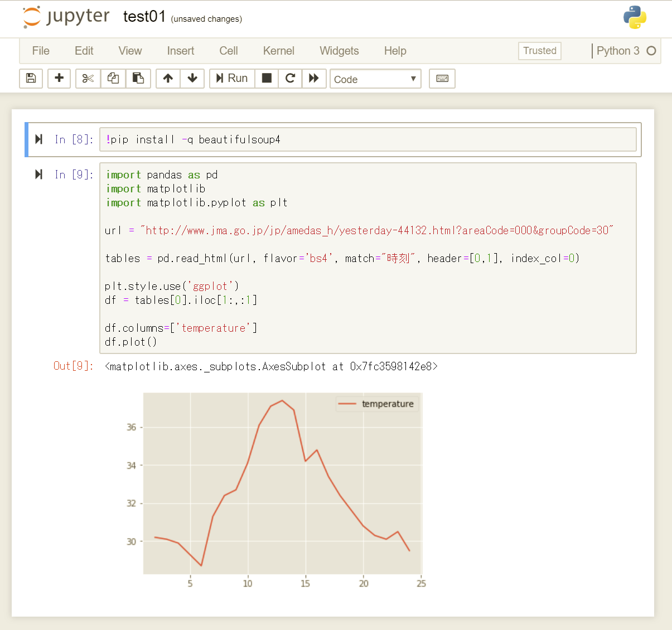This screenshot has width=672, height=630.
Task: Restart the kernel via circular arrow icon
Action: point(290,79)
